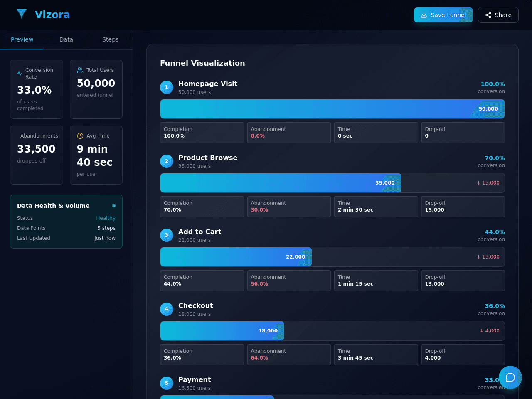
Task: Click the Conversion Rate pulse icon
Action: pos(20,74)
